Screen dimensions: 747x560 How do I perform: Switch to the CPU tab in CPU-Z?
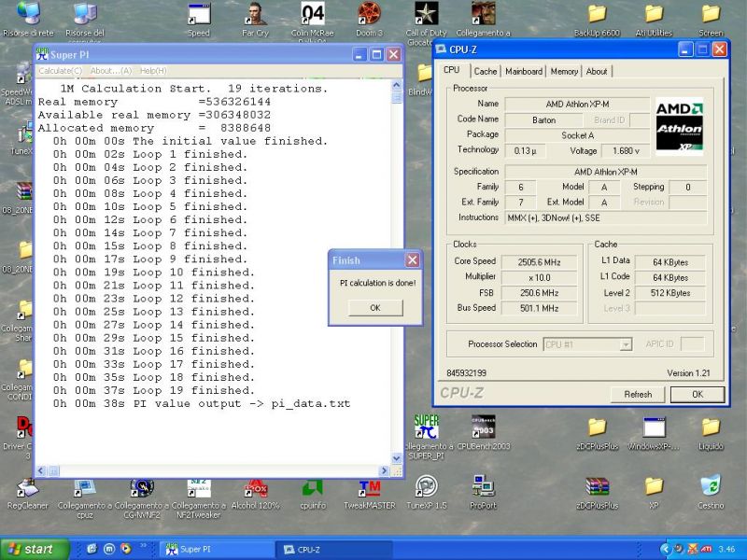pos(452,70)
